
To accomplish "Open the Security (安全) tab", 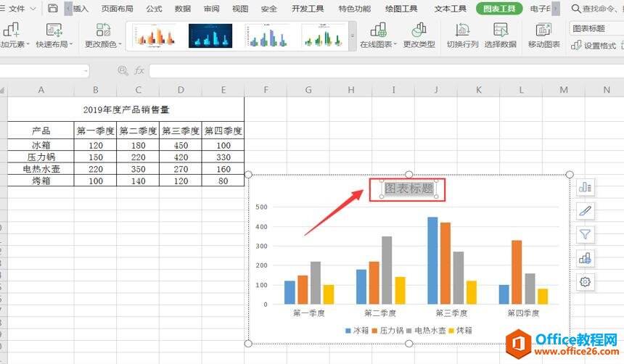I will click(268, 9).
